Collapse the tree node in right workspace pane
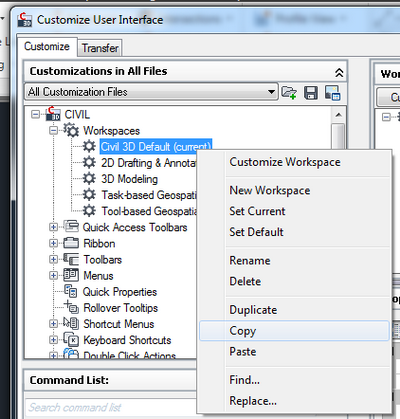 (x=386, y=117)
